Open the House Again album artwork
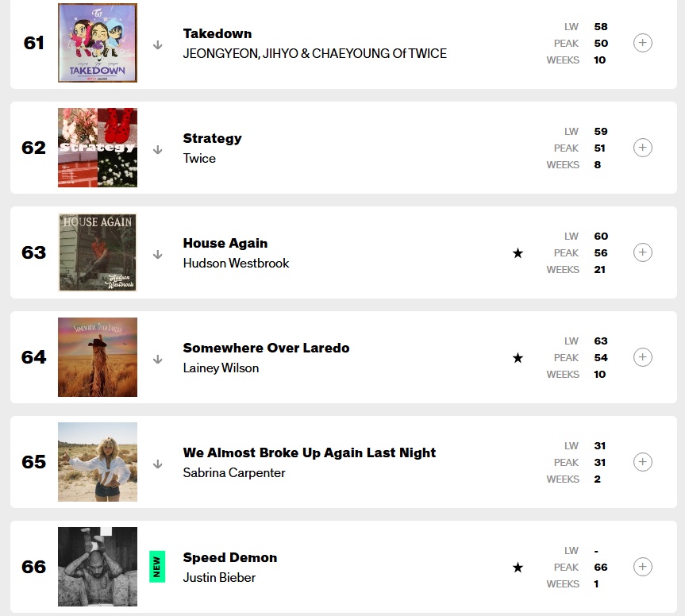 click(x=98, y=252)
